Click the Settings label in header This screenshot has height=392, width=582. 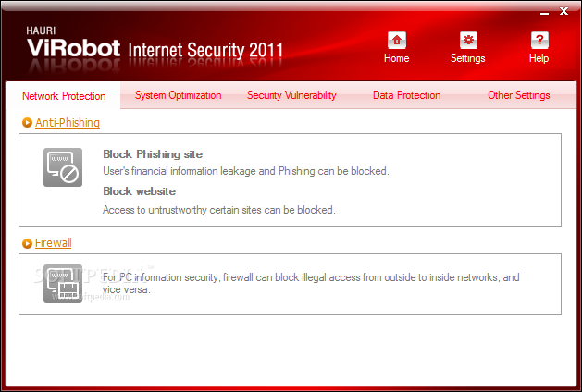pyautogui.click(x=467, y=58)
